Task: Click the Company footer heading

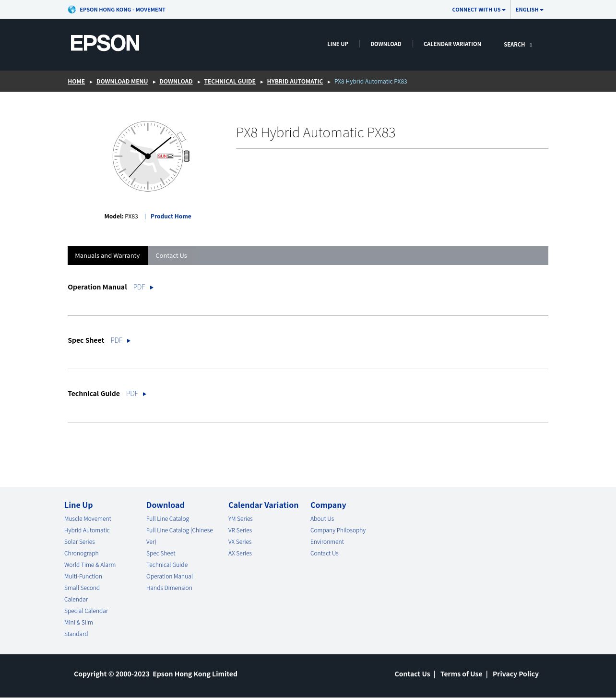Action: tap(328, 505)
